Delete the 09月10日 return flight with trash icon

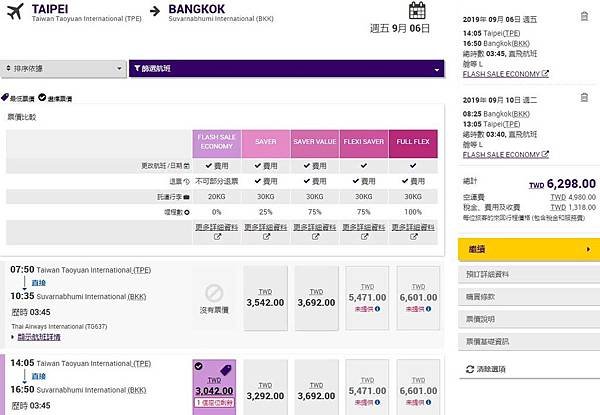click(x=584, y=97)
